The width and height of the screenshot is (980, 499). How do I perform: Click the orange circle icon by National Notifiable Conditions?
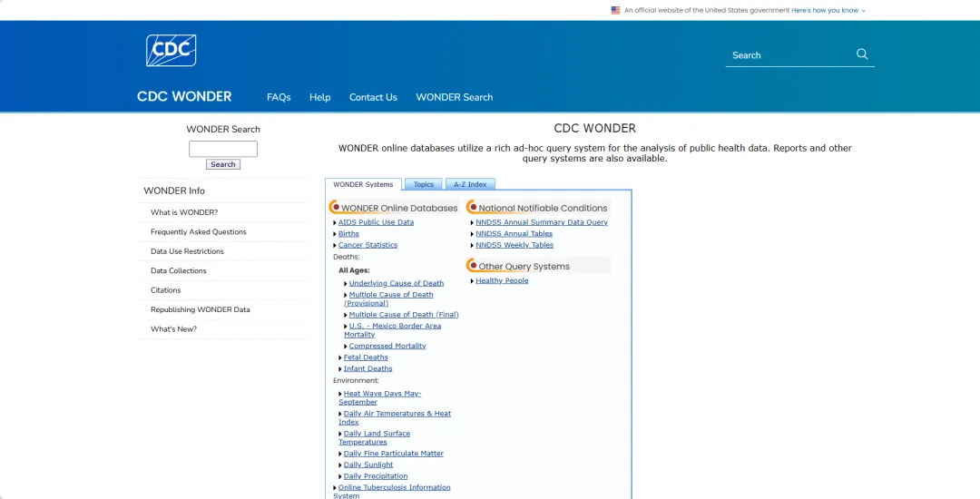[x=473, y=207]
